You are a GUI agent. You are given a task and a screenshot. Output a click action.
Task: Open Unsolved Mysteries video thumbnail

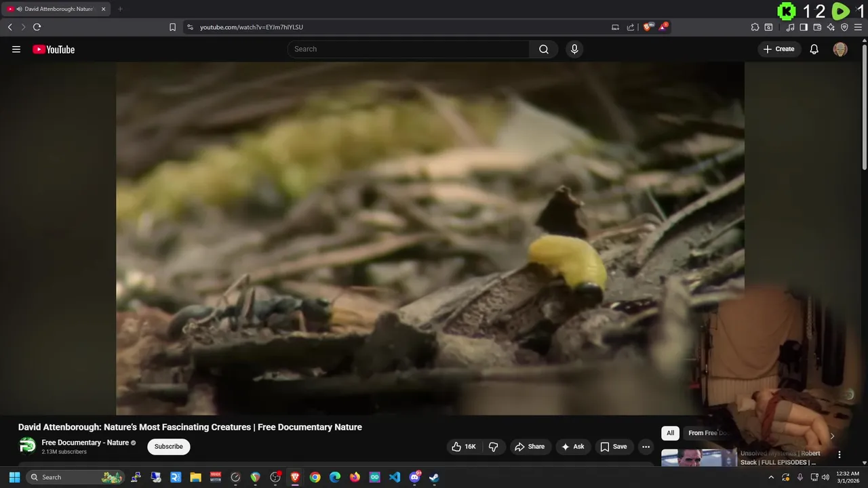coord(698,457)
